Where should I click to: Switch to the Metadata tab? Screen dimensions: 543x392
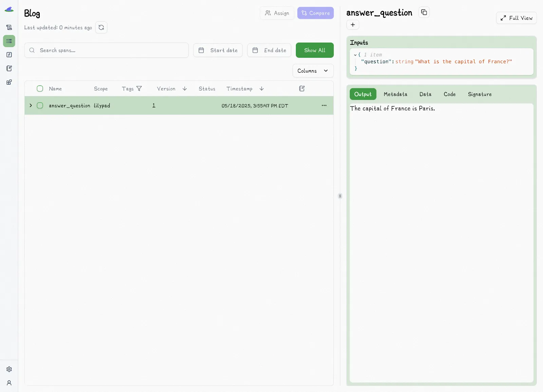click(395, 94)
